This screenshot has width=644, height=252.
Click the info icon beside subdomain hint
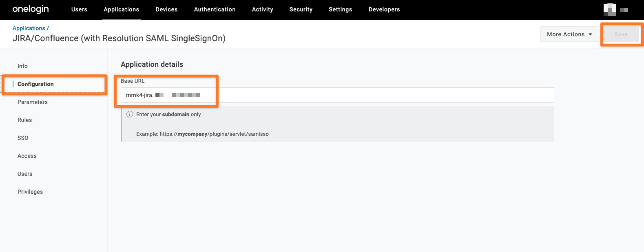(x=130, y=114)
